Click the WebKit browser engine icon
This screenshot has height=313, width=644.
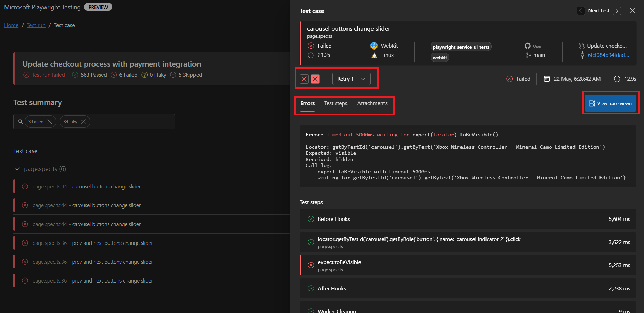[x=374, y=45]
